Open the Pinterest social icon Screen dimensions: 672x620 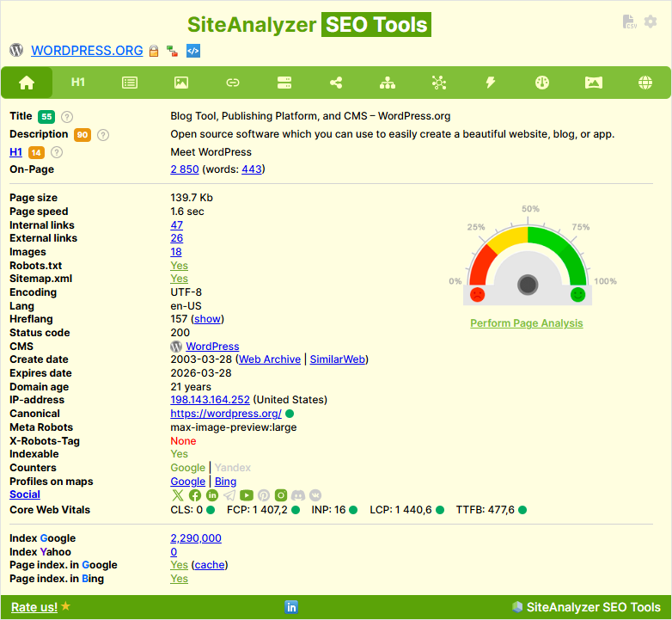coord(264,495)
